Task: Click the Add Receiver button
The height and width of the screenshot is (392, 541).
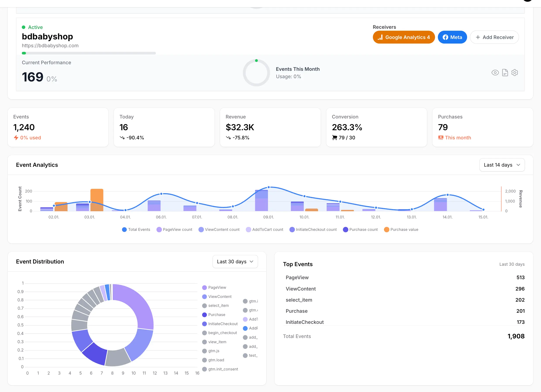Action: (494, 37)
